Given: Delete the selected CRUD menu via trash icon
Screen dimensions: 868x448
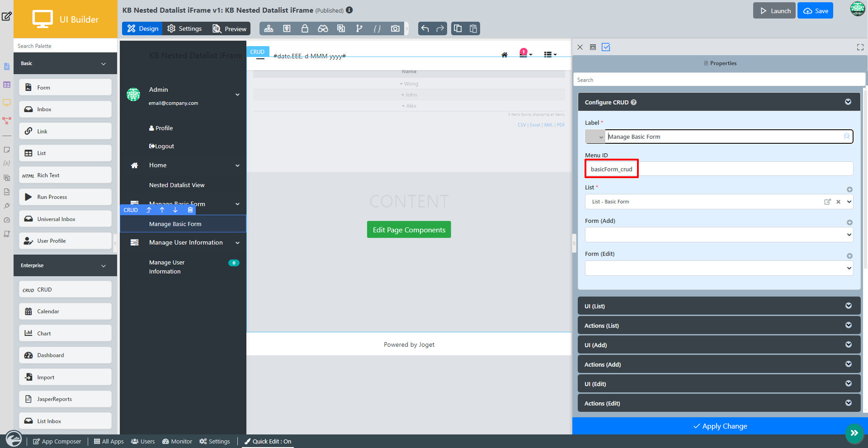Looking at the screenshot, I should [190, 210].
